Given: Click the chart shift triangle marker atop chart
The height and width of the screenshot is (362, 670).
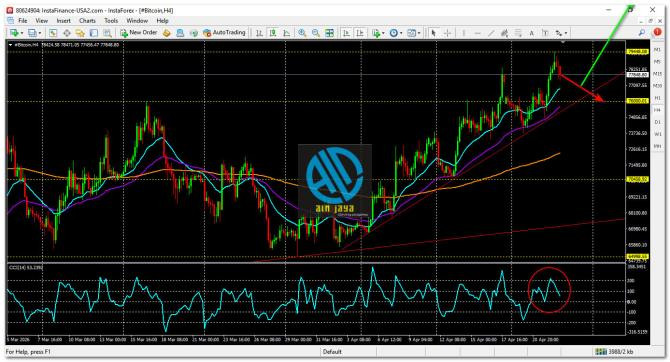Looking at the screenshot, I should point(563,42).
